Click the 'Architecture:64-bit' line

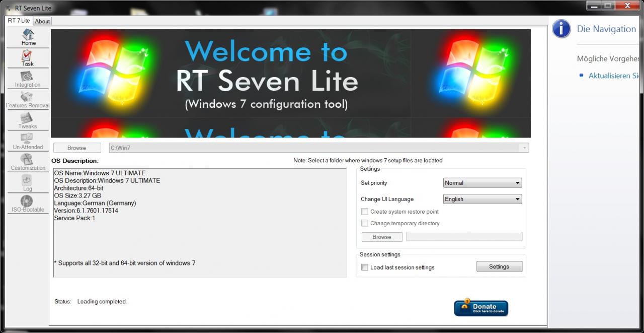78,188
